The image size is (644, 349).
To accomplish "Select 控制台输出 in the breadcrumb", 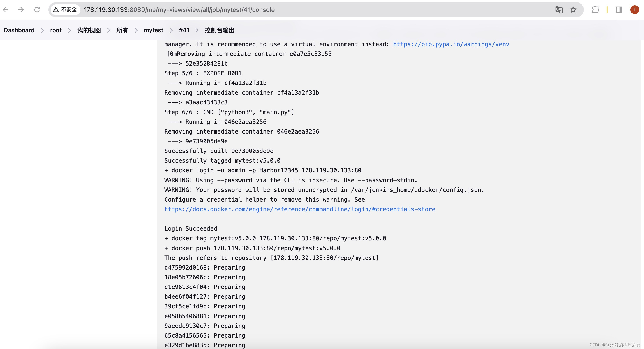I will click(x=220, y=30).
